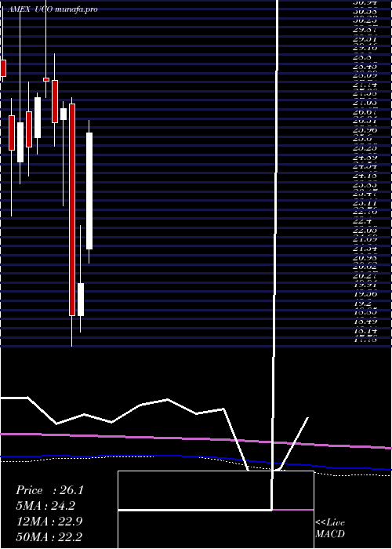Click the tallest red candlestick body
This screenshot has height=549, width=392.
(x=72, y=209)
